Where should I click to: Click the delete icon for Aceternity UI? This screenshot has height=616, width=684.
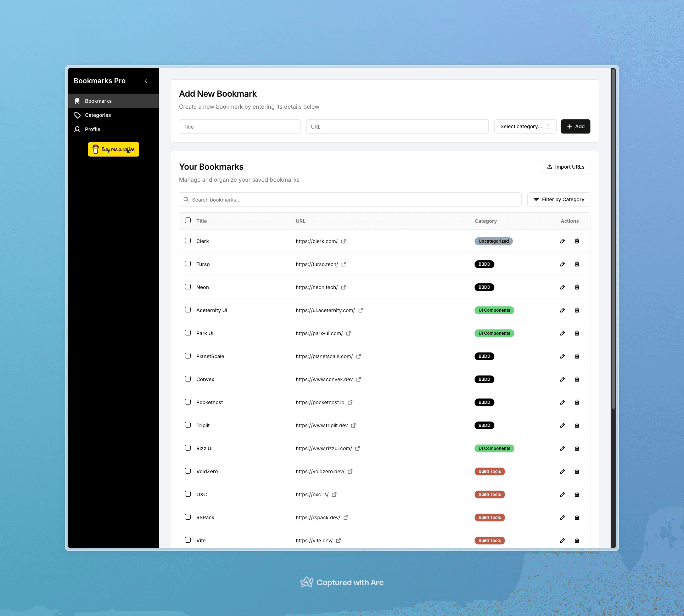[576, 310]
